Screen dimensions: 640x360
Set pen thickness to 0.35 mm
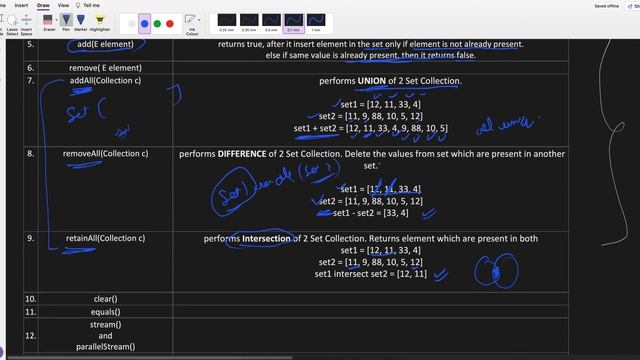[249, 23]
